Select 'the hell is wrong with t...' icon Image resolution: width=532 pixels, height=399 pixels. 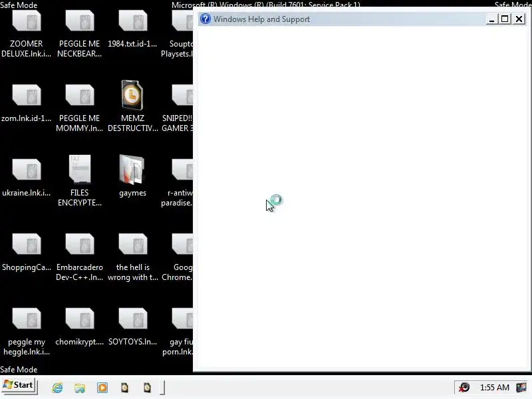point(133,244)
